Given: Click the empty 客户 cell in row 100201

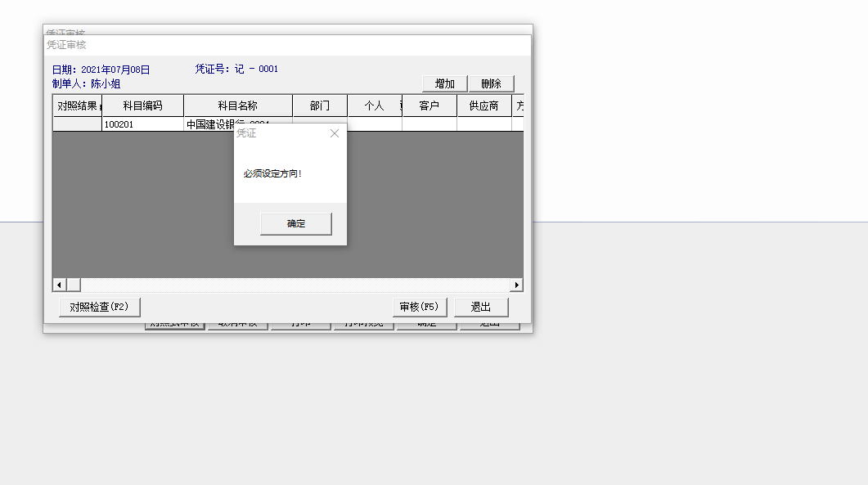Looking at the screenshot, I should coord(429,124).
